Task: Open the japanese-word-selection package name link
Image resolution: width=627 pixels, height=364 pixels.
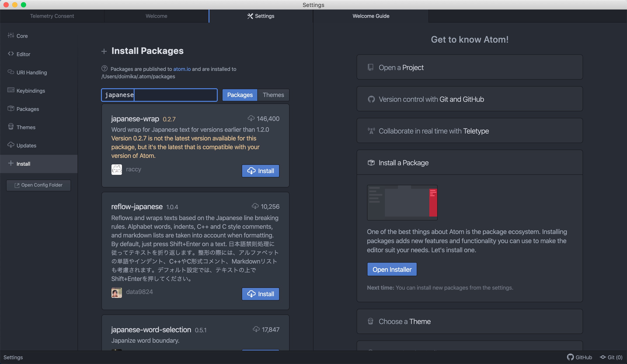Action: click(x=151, y=329)
